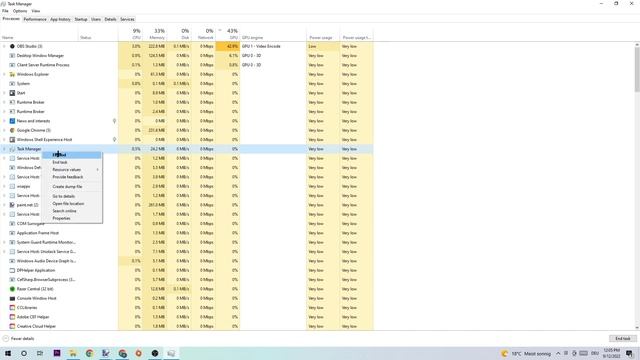This screenshot has height=360, width=640.
Task: Switch to the Users tab
Action: point(96,19)
